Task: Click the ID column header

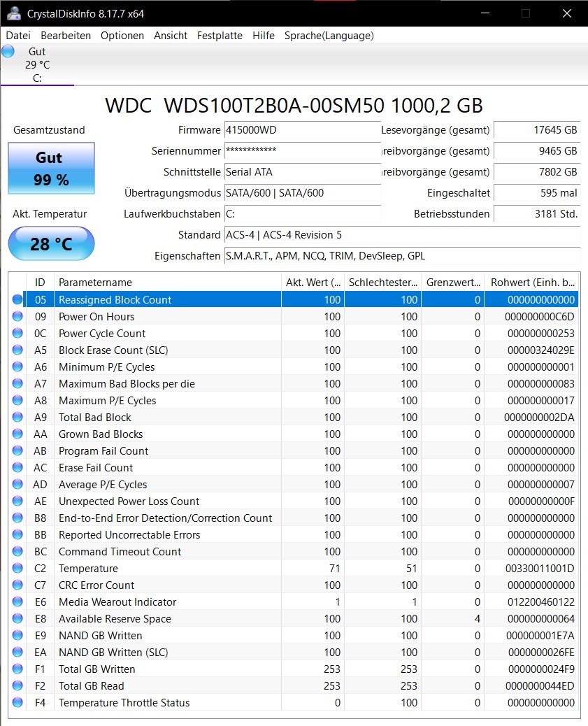Action: click(40, 282)
